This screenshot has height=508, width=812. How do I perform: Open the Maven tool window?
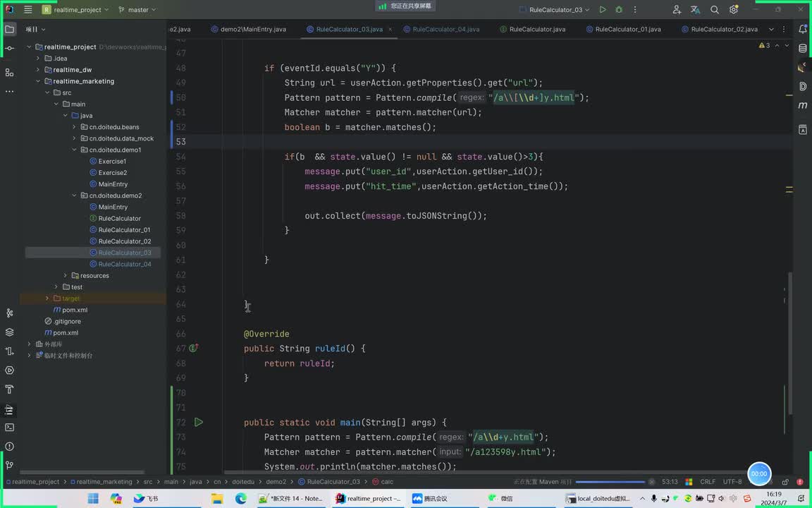(x=803, y=105)
